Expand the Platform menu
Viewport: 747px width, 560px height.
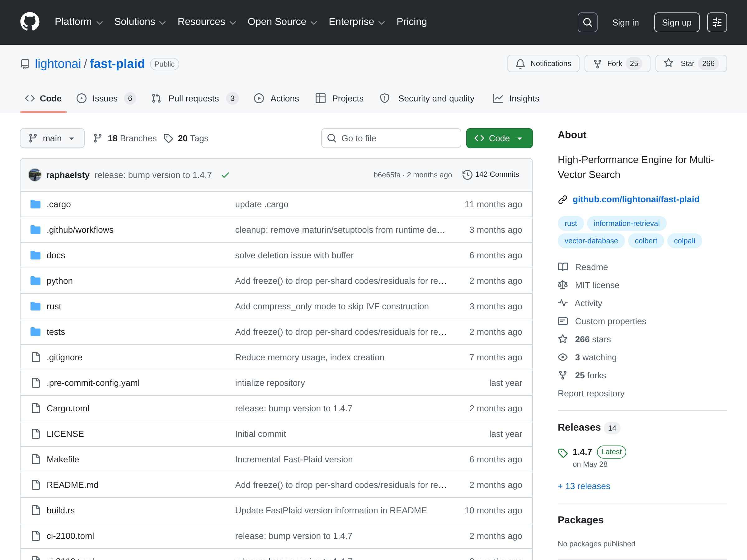[x=78, y=22]
